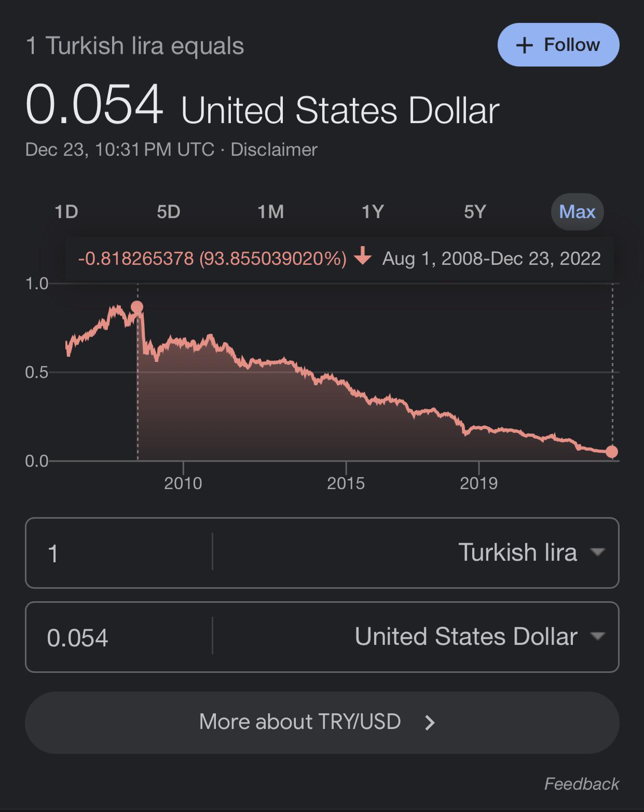Switch to the 1Y chart range
644x812 pixels.
click(373, 212)
